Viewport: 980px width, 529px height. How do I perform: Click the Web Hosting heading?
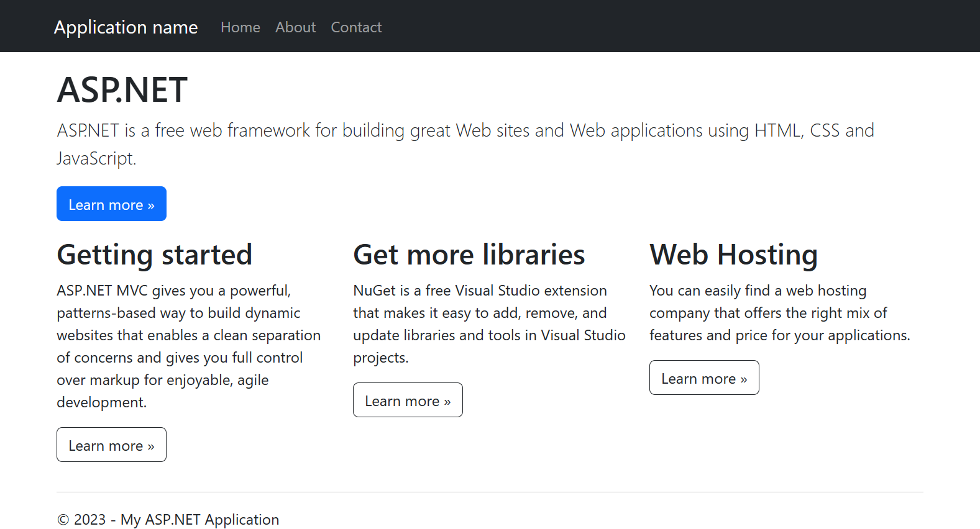coord(733,255)
